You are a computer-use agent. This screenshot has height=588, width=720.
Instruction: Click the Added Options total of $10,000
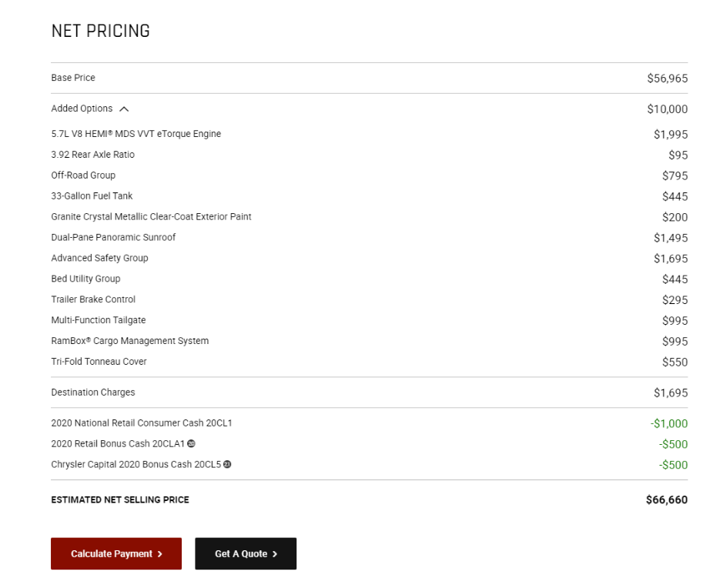click(x=667, y=109)
